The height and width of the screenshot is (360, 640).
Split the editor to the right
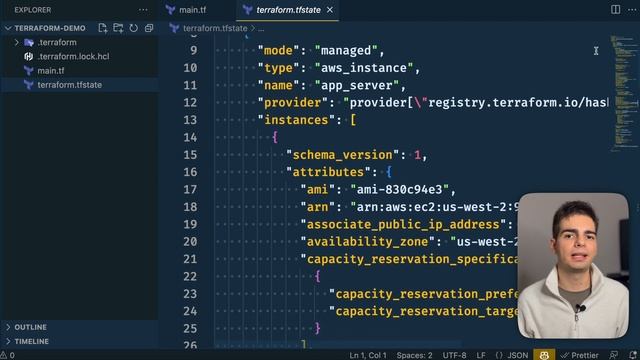tap(616, 9)
